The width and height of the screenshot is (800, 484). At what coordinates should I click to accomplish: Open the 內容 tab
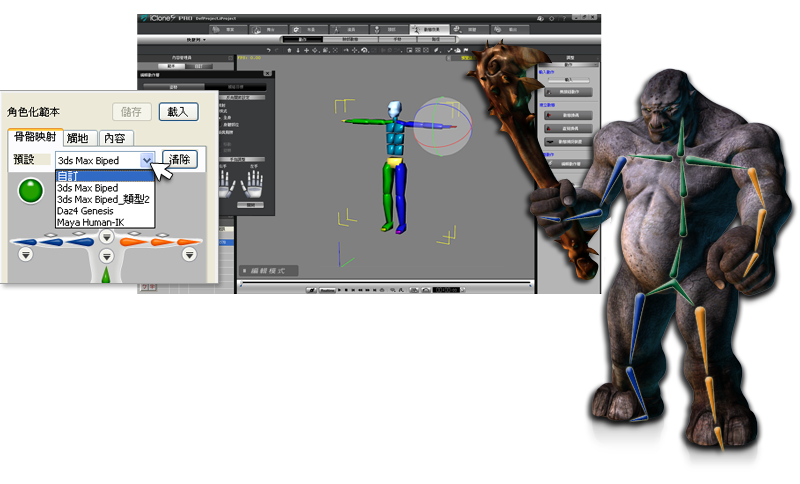[115, 138]
